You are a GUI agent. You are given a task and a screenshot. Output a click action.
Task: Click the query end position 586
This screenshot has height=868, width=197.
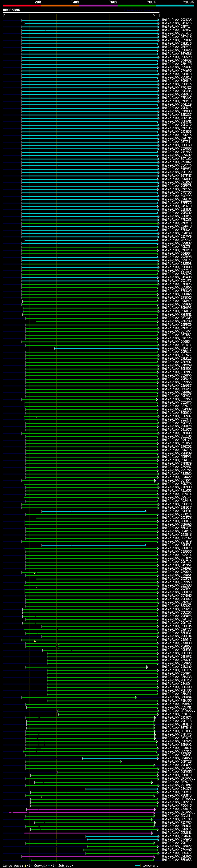click(x=155, y=15)
